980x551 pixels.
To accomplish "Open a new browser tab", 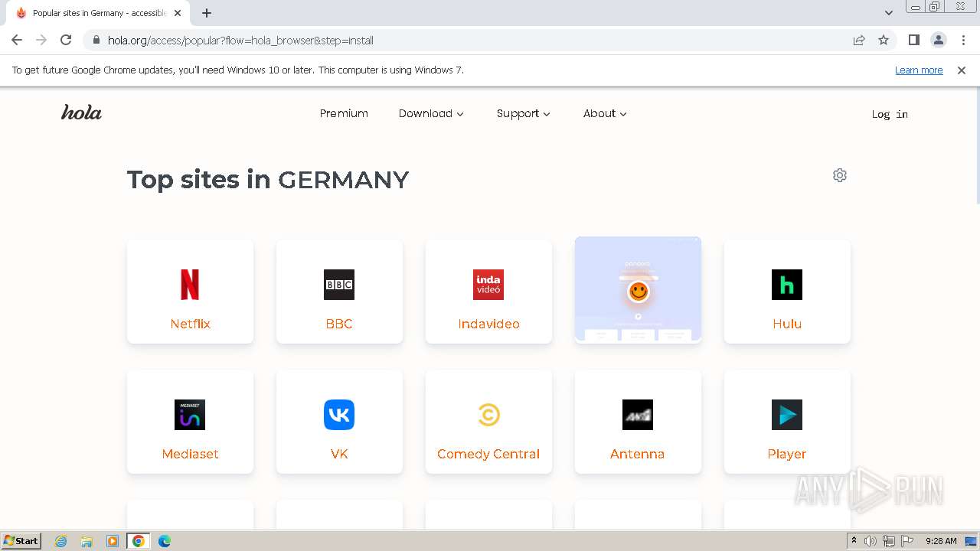I will (x=207, y=13).
